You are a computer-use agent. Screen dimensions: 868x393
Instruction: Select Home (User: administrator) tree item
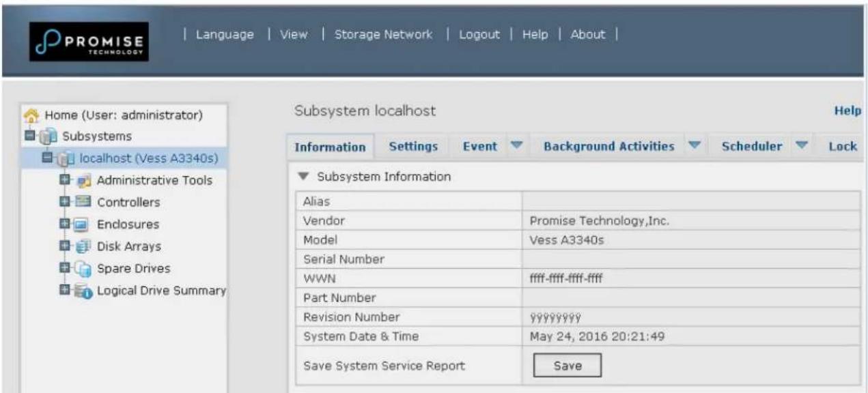click(x=123, y=115)
